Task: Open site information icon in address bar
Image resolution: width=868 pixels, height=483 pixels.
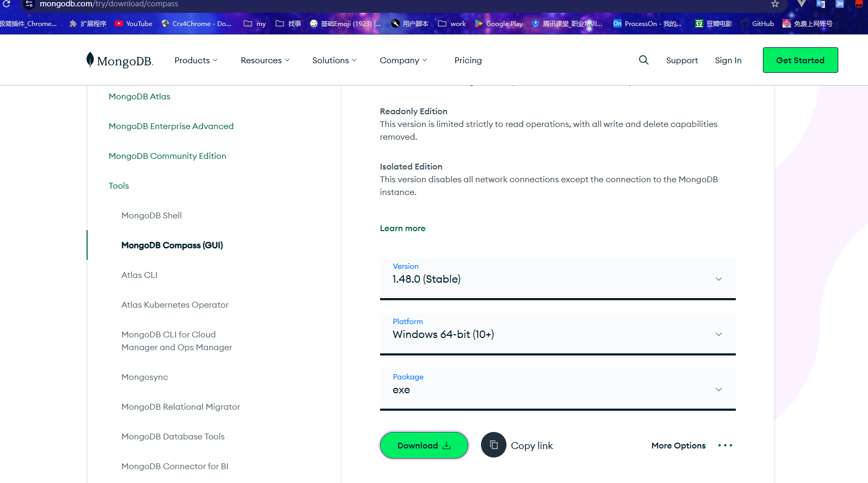Action: tap(29, 4)
